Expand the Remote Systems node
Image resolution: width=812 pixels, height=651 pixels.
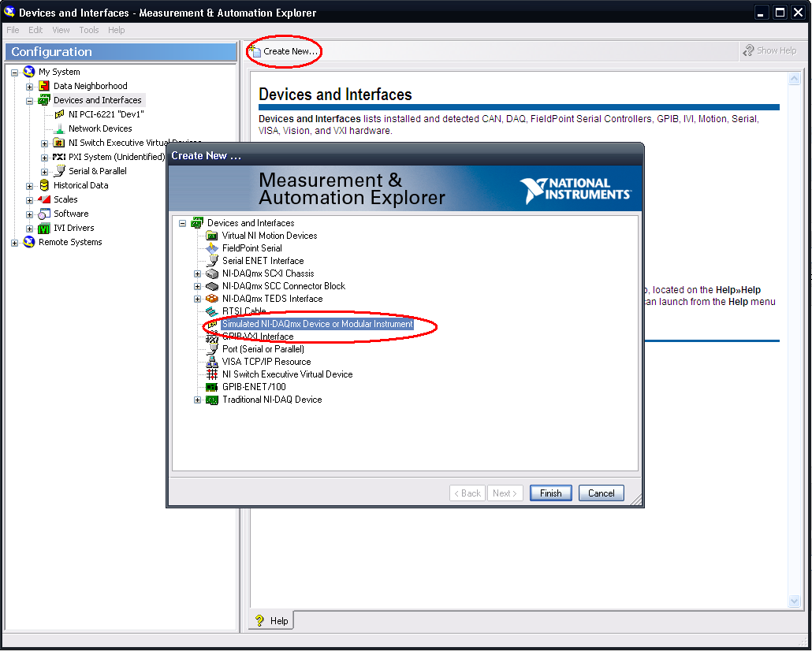[x=14, y=243]
